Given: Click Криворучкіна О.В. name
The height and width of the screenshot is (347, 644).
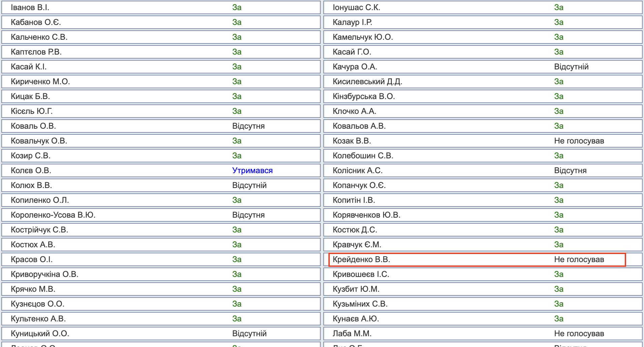Looking at the screenshot, I should tap(45, 274).
